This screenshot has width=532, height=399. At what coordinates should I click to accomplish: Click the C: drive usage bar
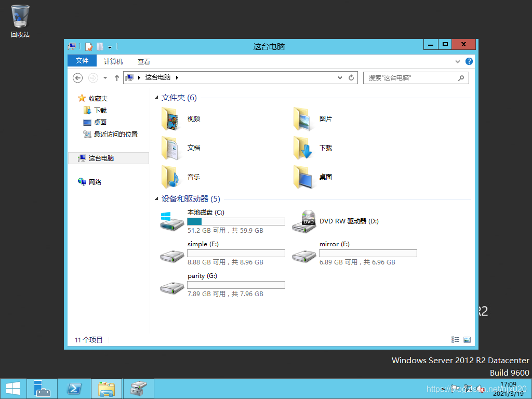[236, 221]
